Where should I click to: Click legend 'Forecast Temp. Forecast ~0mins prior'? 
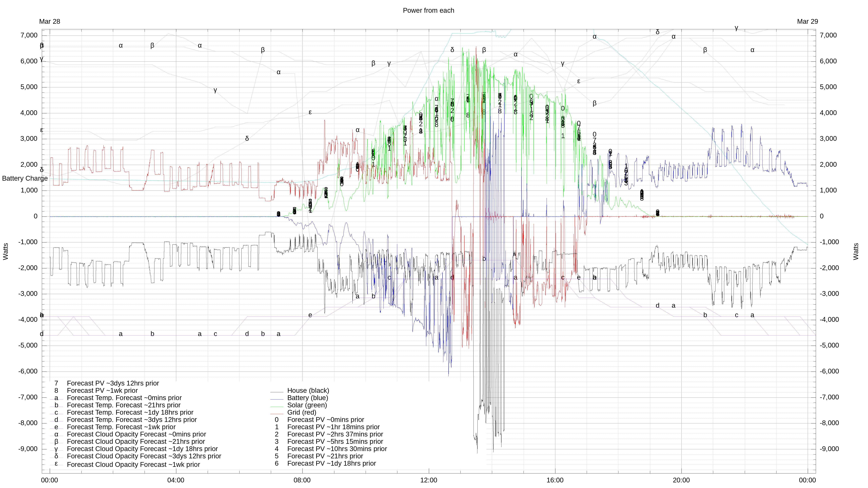[x=124, y=398]
